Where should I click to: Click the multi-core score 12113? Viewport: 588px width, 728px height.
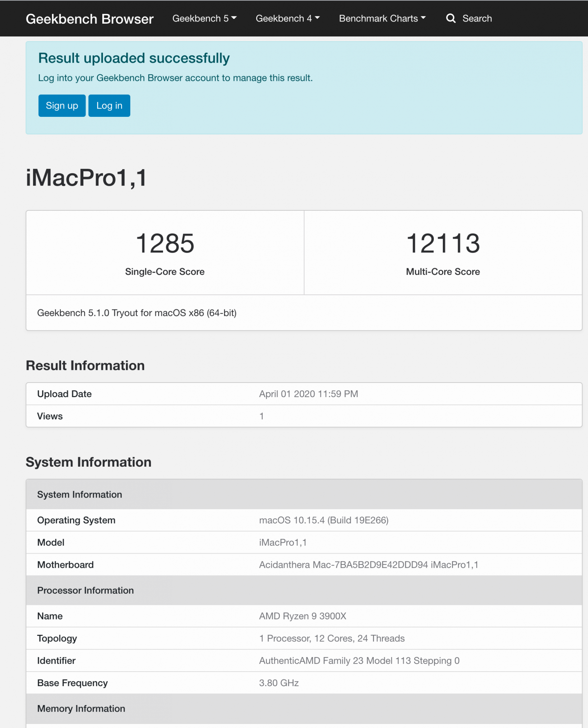(x=443, y=243)
